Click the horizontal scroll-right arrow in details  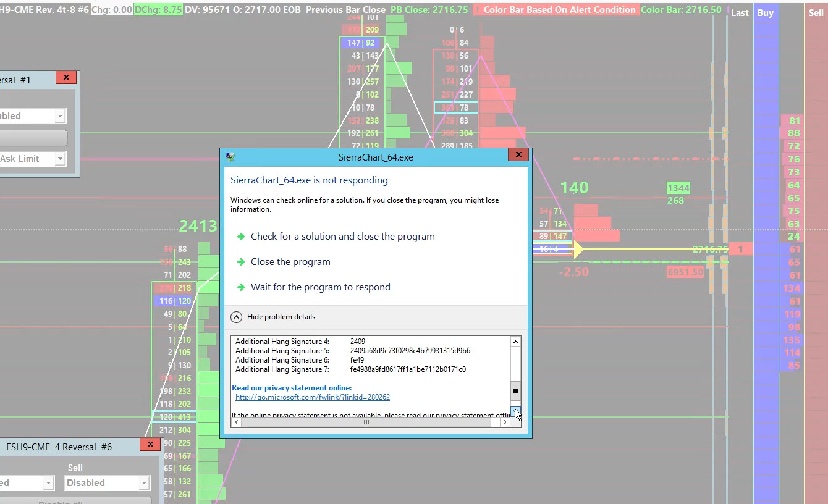[x=505, y=422]
